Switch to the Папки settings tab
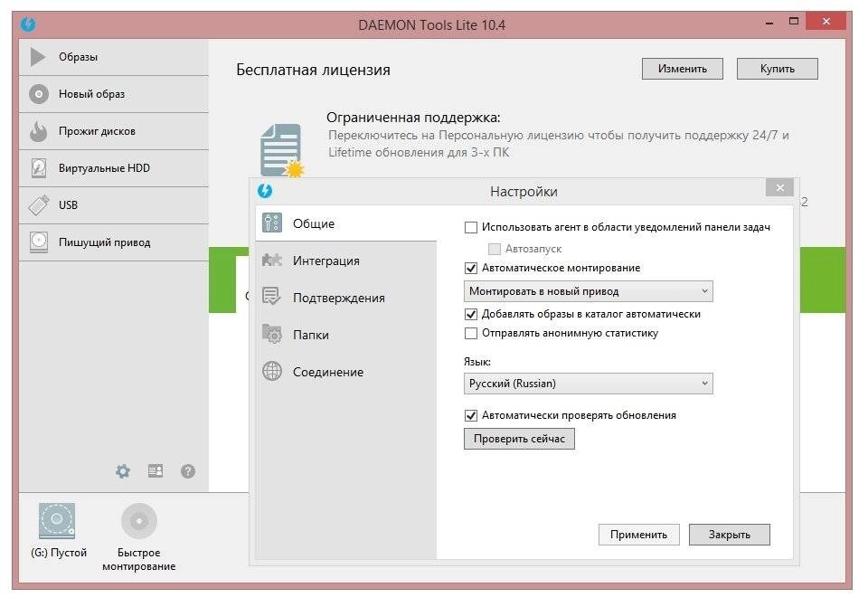The image size is (868, 607). click(346, 335)
